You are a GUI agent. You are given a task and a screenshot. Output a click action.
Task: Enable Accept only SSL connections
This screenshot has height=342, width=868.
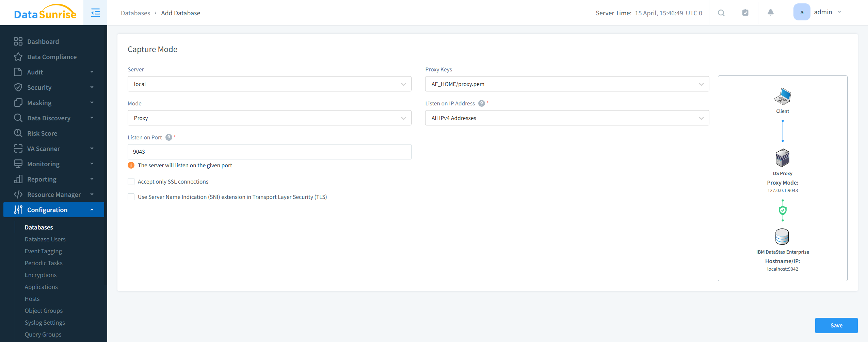131,182
